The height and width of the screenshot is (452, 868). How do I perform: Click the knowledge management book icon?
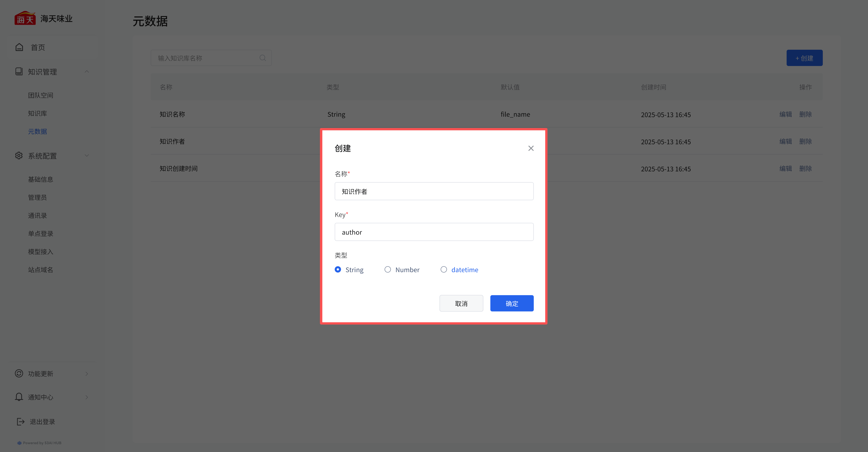(19, 71)
